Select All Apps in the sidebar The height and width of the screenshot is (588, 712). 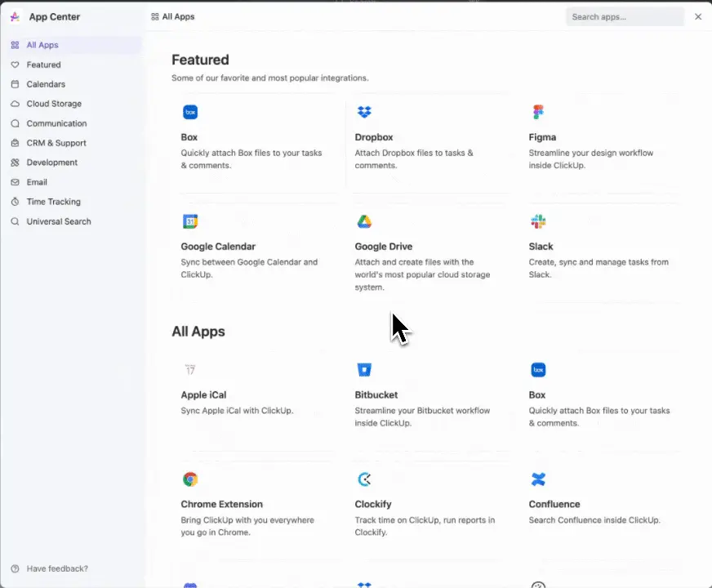coord(75,45)
